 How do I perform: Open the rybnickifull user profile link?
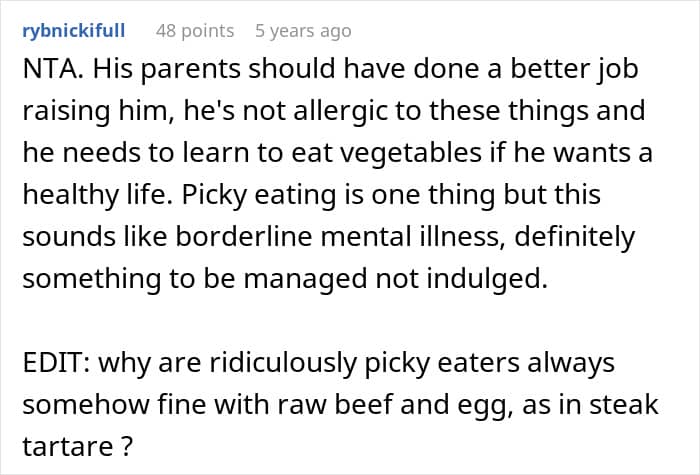[73, 31]
